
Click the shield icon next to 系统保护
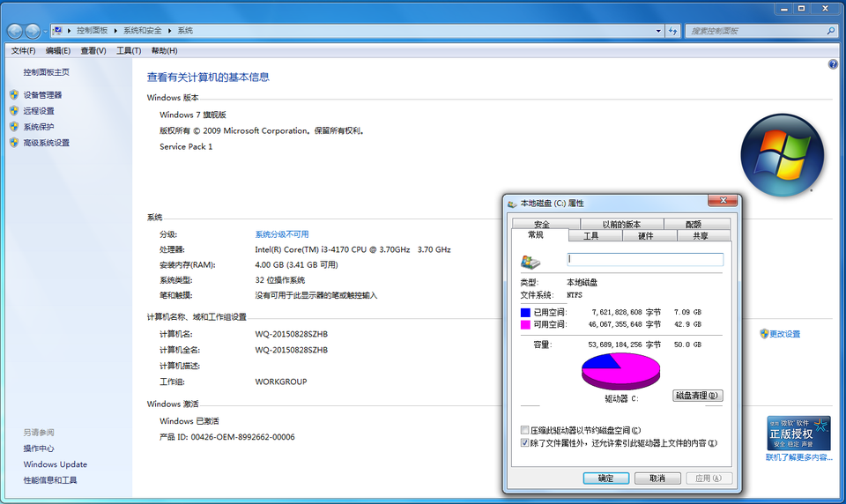pyautogui.click(x=14, y=126)
